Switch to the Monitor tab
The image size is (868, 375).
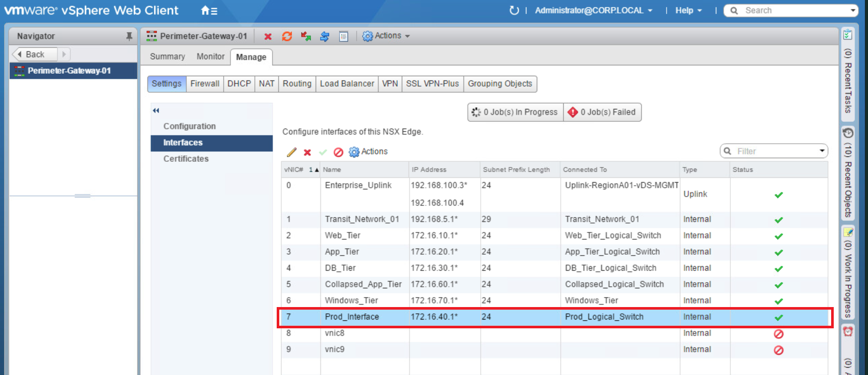point(210,57)
